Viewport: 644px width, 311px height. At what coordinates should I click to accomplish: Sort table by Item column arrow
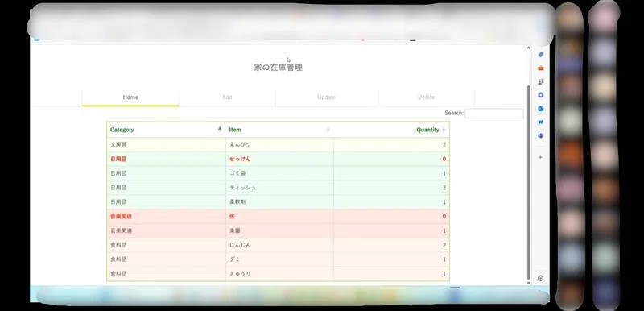(x=328, y=130)
